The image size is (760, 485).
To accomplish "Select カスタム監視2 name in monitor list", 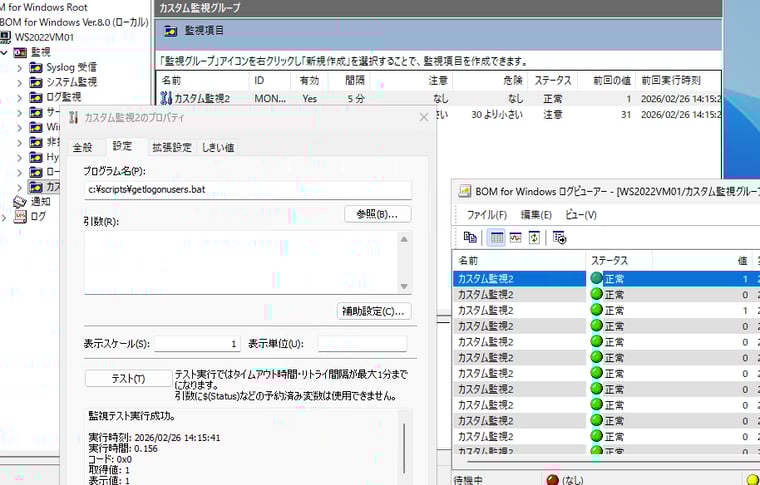I will [x=202, y=99].
